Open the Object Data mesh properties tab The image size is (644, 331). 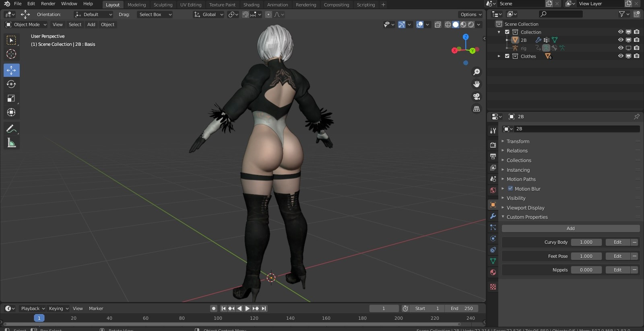(493, 261)
